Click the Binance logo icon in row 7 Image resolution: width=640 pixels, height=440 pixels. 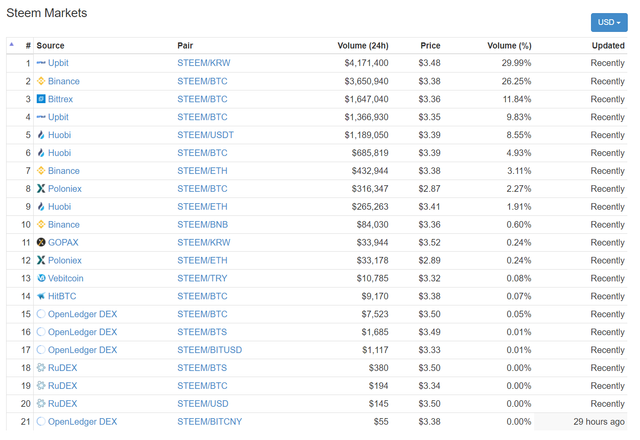click(x=41, y=171)
